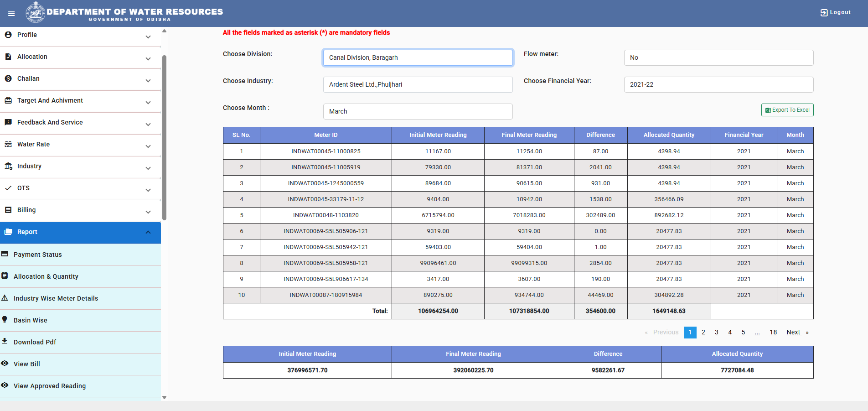Open the Choose Financial Year dropdown
The image size is (868, 411).
click(719, 84)
